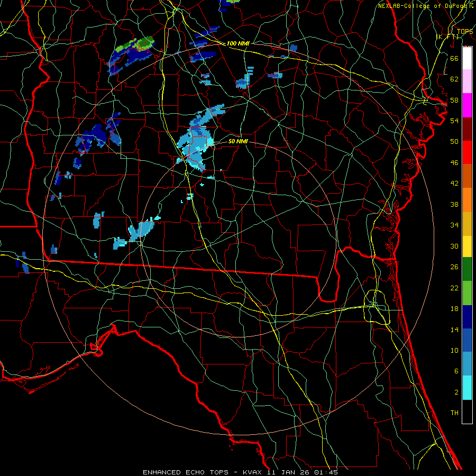Viewport: 476px width, 476px height.
Task: Select the dark green legend band
Action: [467, 269]
